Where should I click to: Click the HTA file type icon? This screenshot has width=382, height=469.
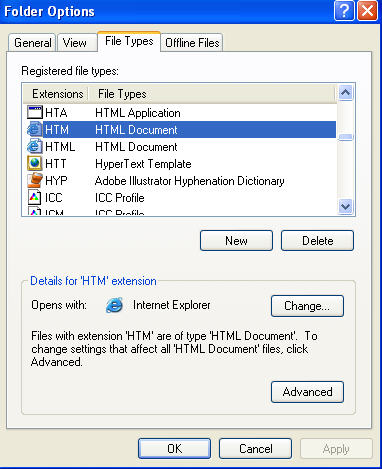(x=35, y=113)
